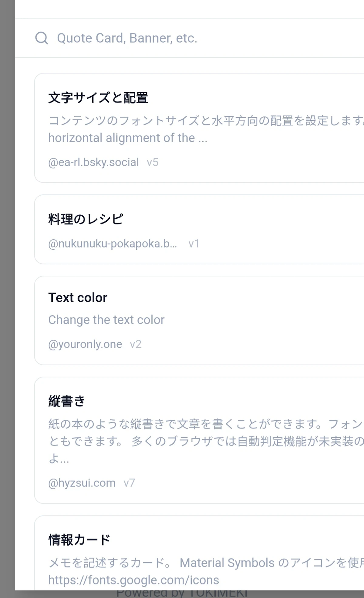Viewport: 364px width, 598px height.
Task: Click the magnifier search icon
Action: pos(42,38)
